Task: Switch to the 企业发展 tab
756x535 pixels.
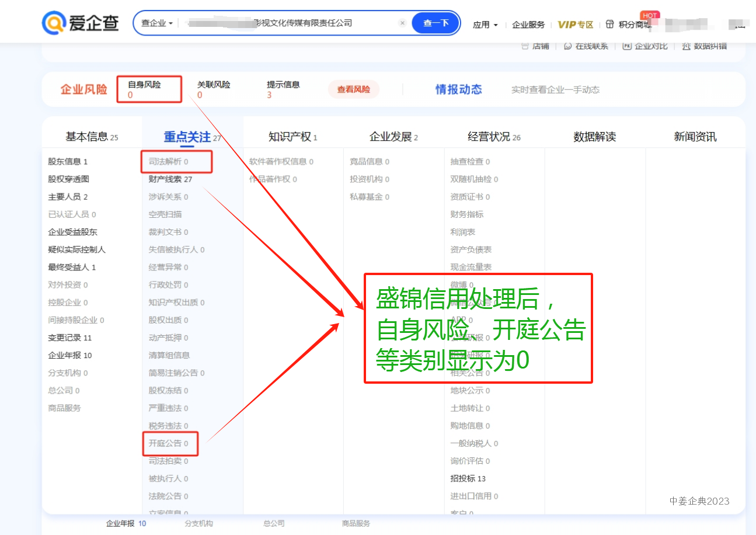Action: click(x=393, y=137)
